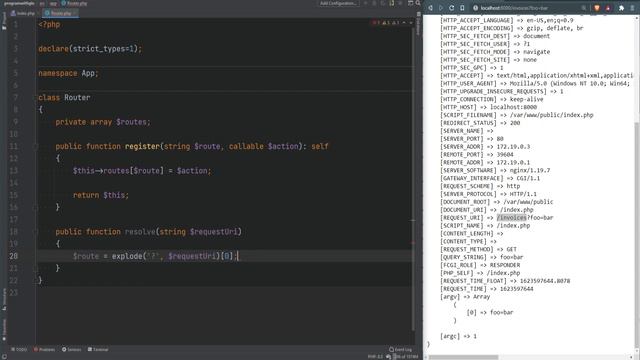Click the browser forward arrow
The image size is (640, 360).
click(441, 8)
